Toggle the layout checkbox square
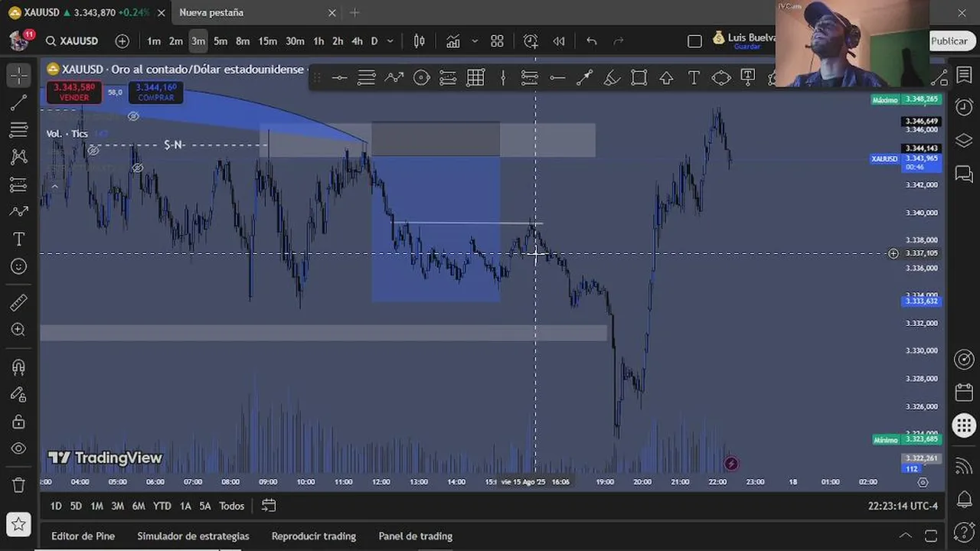 coord(694,41)
